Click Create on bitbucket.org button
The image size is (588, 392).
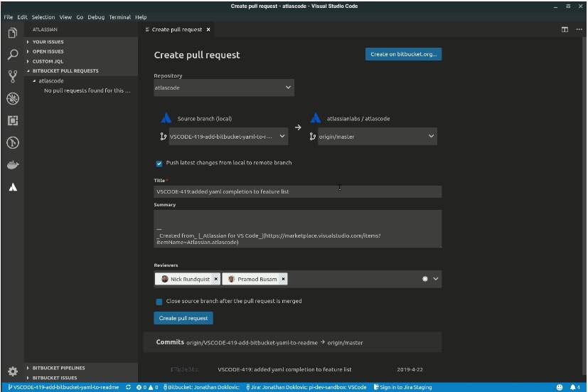click(404, 54)
